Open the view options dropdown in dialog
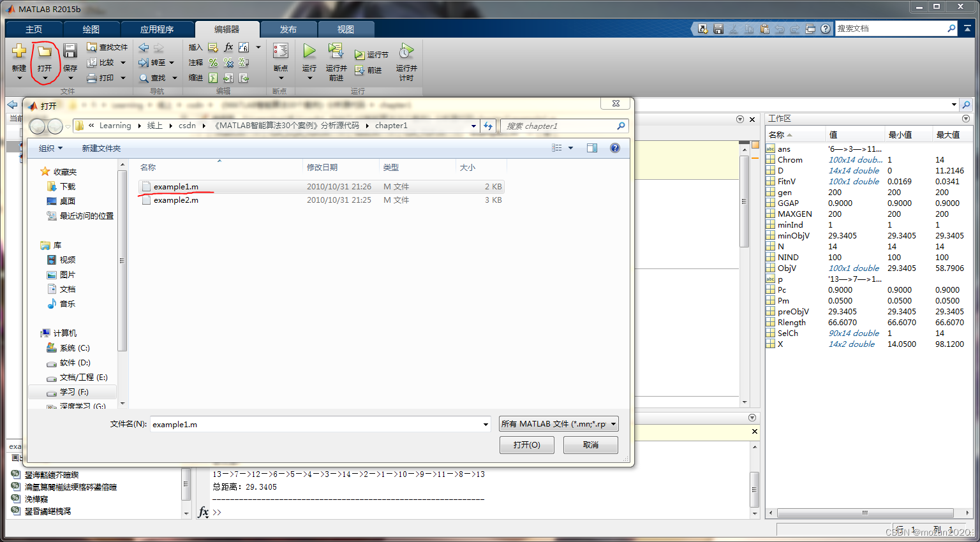The height and width of the screenshot is (542, 980). point(571,148)
